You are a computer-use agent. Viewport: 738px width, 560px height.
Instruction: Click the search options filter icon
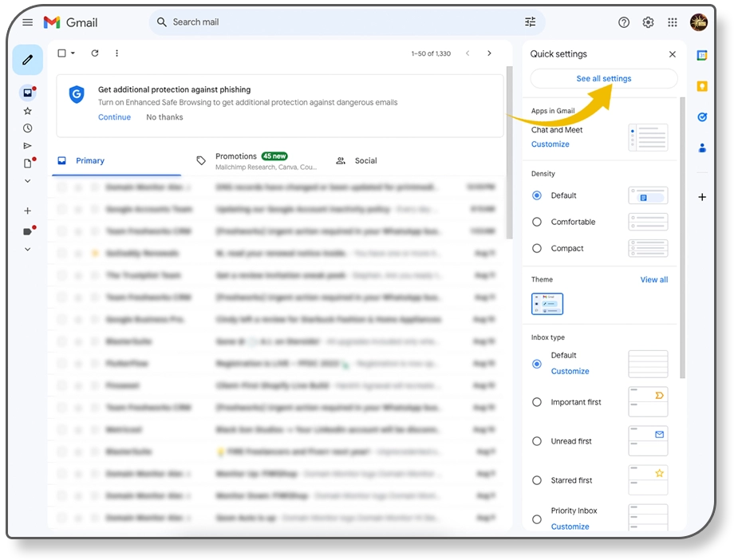tap(531, 22)
